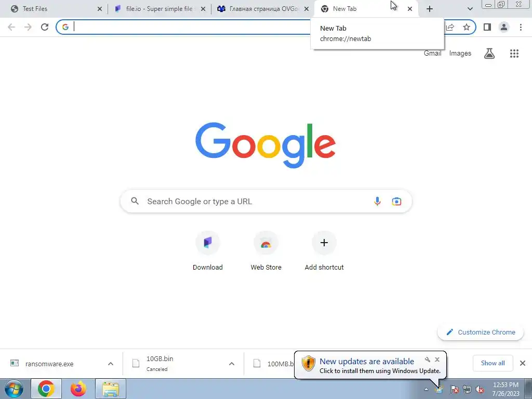Close the Test Files tab
This screenshot has width=532, height=399.
[x=99, y=9]
